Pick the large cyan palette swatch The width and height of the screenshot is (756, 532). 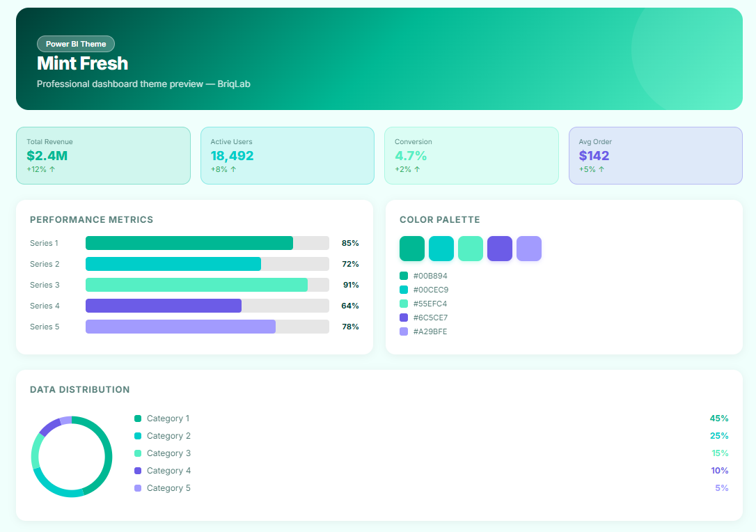pyautogui.click(x=441, y=249)
